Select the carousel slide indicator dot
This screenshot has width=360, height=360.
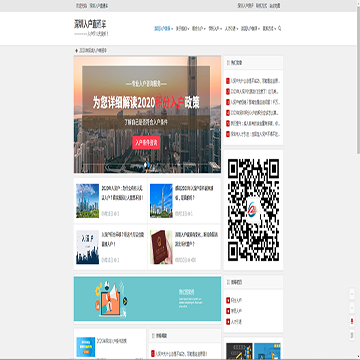pyautogui.click(x=145, y=164)
